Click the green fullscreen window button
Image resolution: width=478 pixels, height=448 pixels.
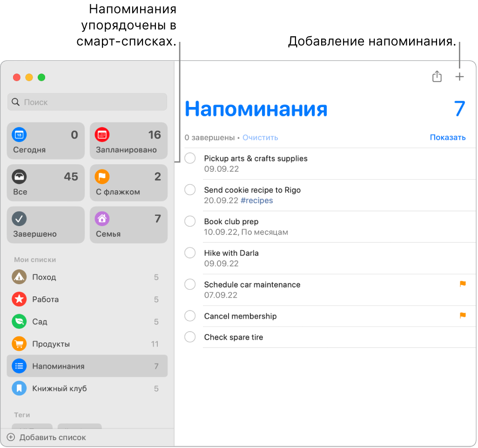click(x=41, y=77)
